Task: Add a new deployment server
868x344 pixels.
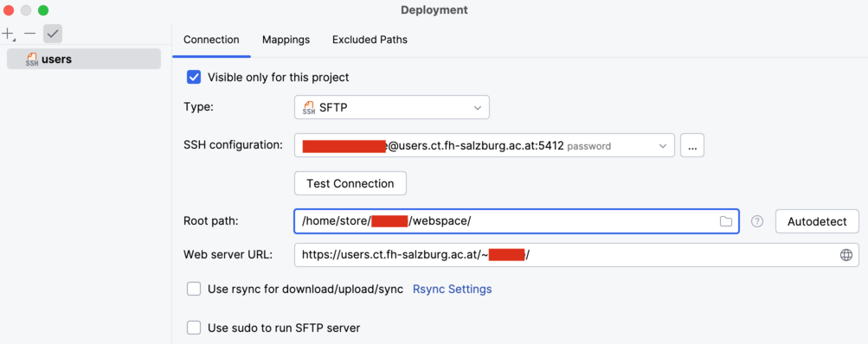Action: (9, 34)
